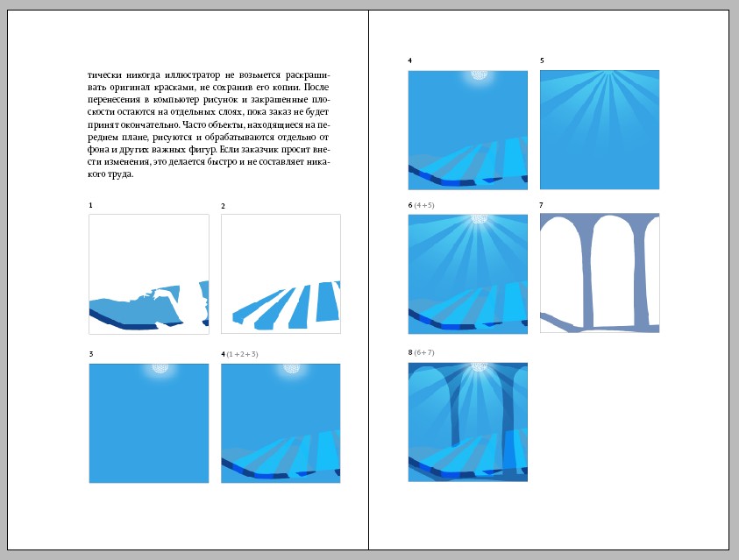The width and height of the screenshot is (739, 560).
Task: Click the caption number 3
Action: [x=91, y=354]
